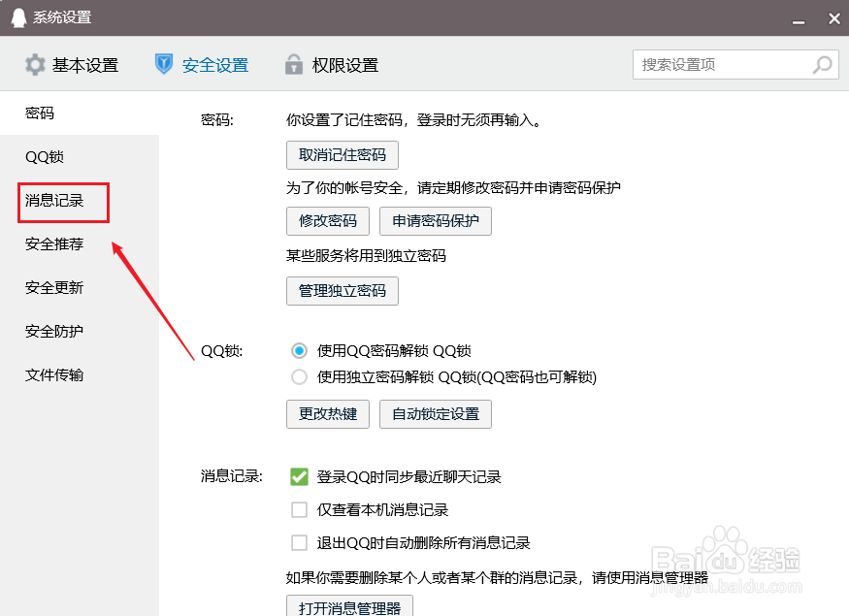Image resolution: width=849 pixels, height=616 pixels.
Task: Click the gear icon on 基本设置 tab
Action: (37, 64)
